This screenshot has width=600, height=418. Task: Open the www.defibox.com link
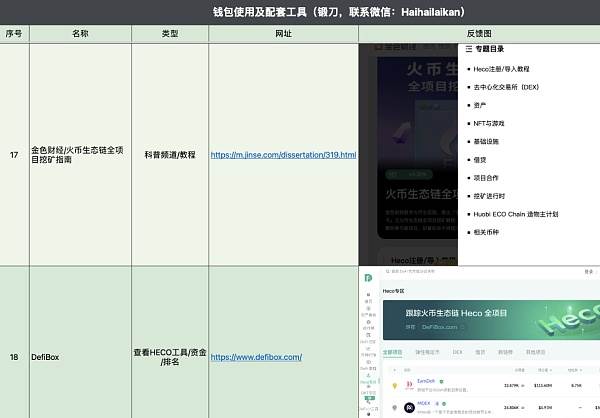(256, 357)
